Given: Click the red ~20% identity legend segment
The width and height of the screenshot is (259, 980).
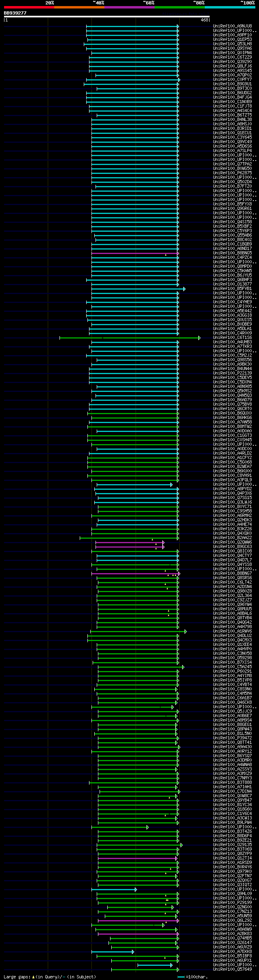Looking at the screenshot, I should tap(29, 7).
